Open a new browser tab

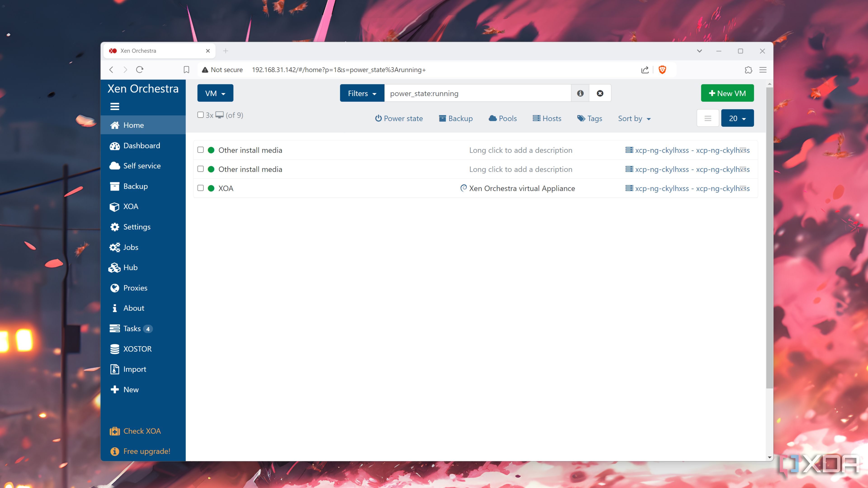point(226,51)
